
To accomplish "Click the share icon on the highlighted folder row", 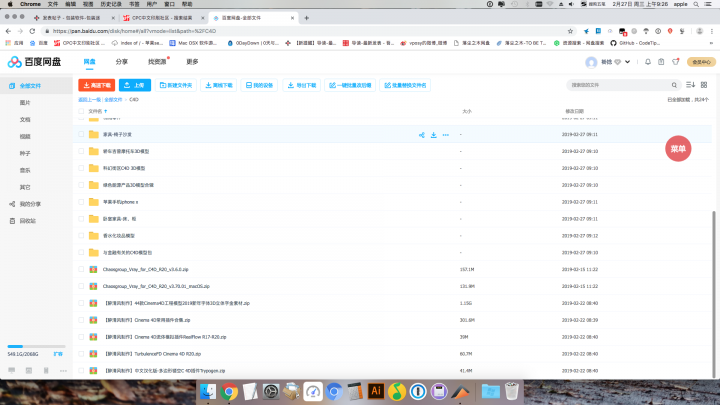I will click(421, 134).
